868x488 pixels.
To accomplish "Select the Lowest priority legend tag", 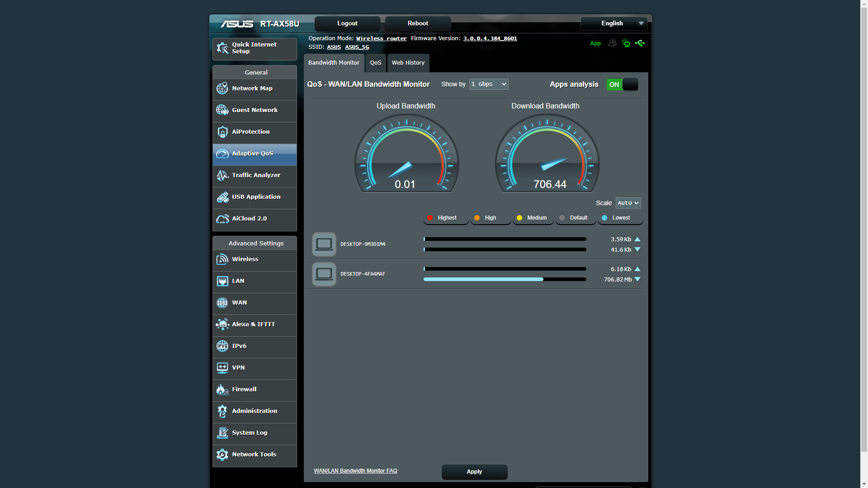I will click(620, 218).
